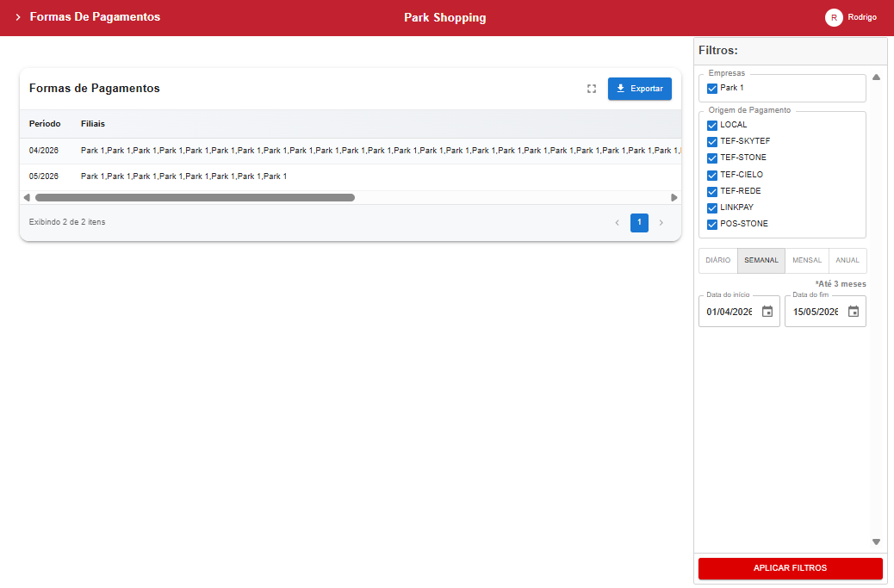The width and height of the screenshot is (894, 588).
Task: Toggle fullscreen view of the table
Action: [591, 89]
